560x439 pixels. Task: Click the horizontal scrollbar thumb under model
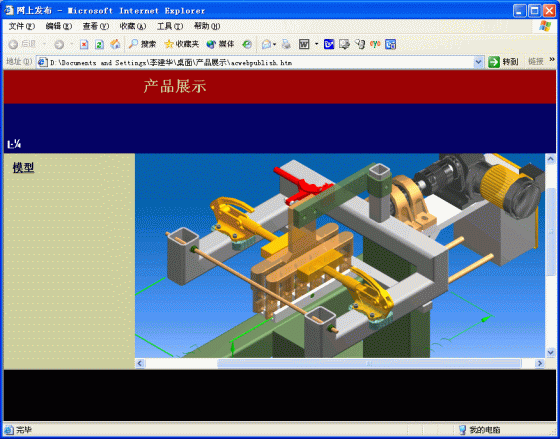pyautogui.click(x=369, y=364)
